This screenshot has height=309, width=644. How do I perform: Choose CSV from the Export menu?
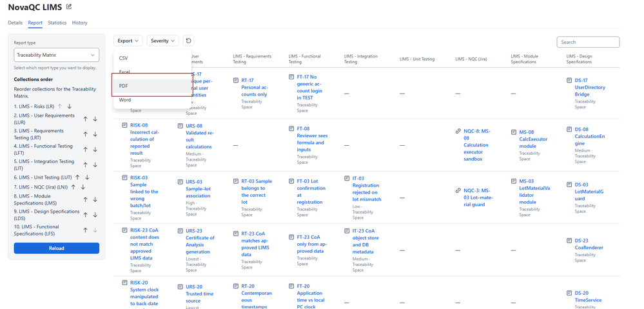(x=152, y=58)
